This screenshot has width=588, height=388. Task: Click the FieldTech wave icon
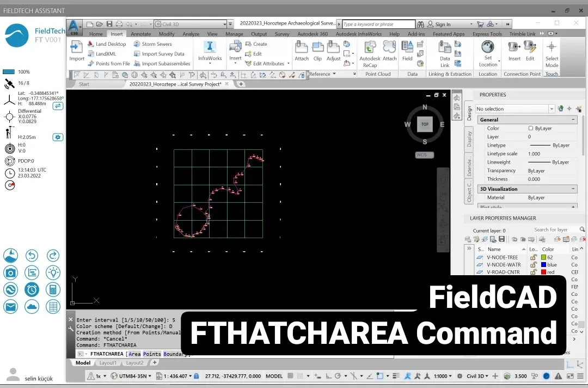[10, 290]
